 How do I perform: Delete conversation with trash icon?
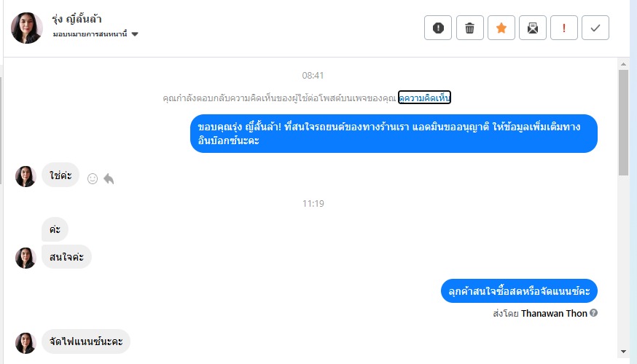470,28
